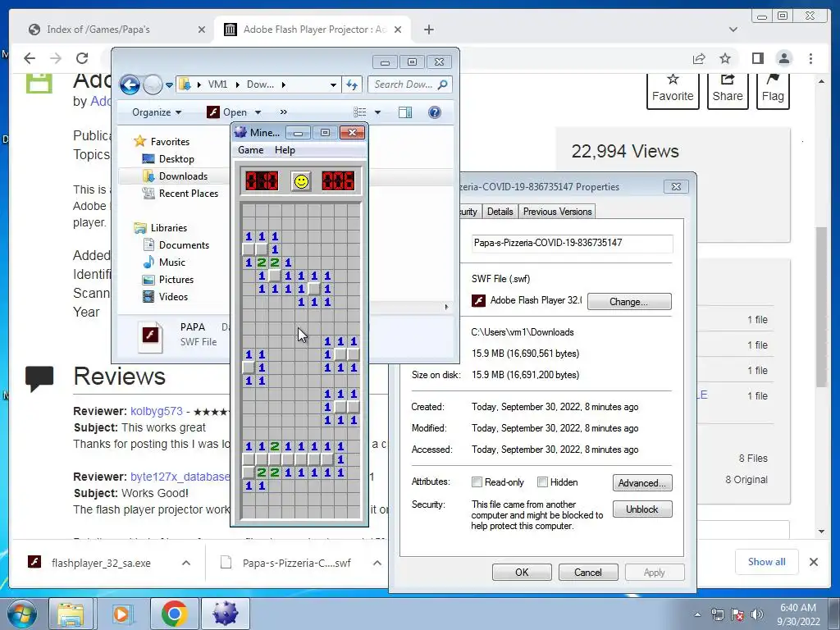Click Chrome icon in taskbar
The image size is (840, 630).
[174, 614]
